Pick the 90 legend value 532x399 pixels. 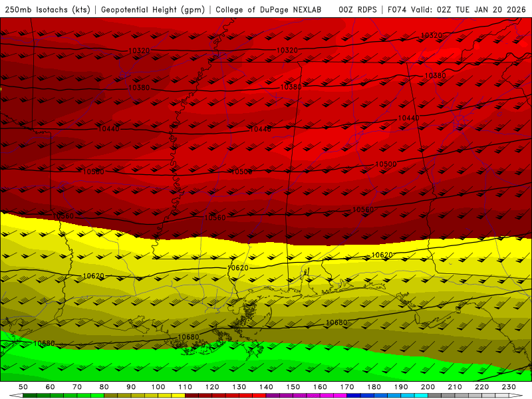(x=131, y=387)
